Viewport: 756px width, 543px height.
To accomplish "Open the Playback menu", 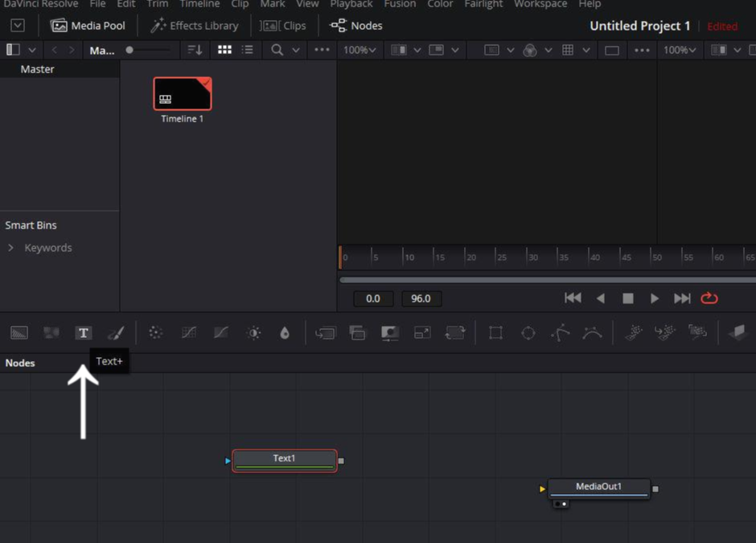I will click(x=351, y=4).
